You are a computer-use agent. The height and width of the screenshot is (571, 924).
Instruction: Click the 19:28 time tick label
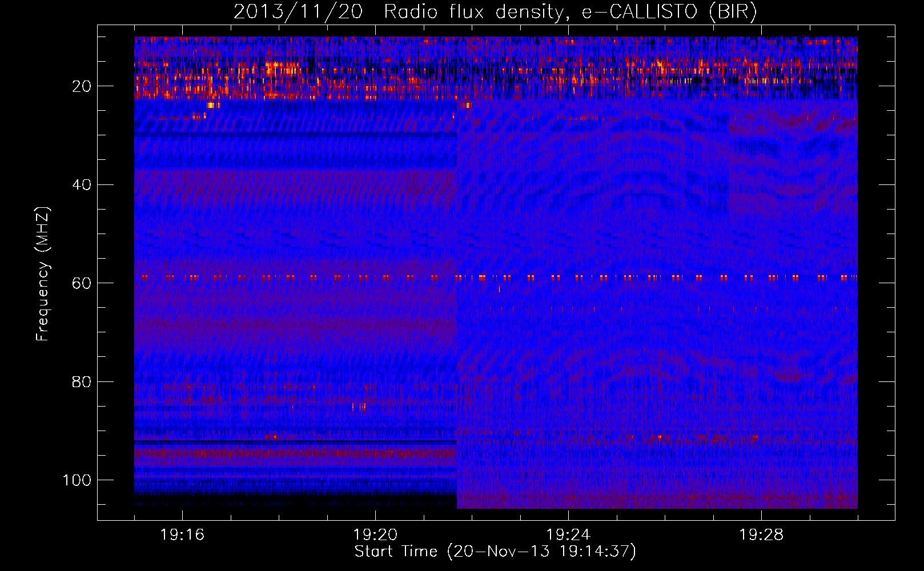[x=761, y=535]
